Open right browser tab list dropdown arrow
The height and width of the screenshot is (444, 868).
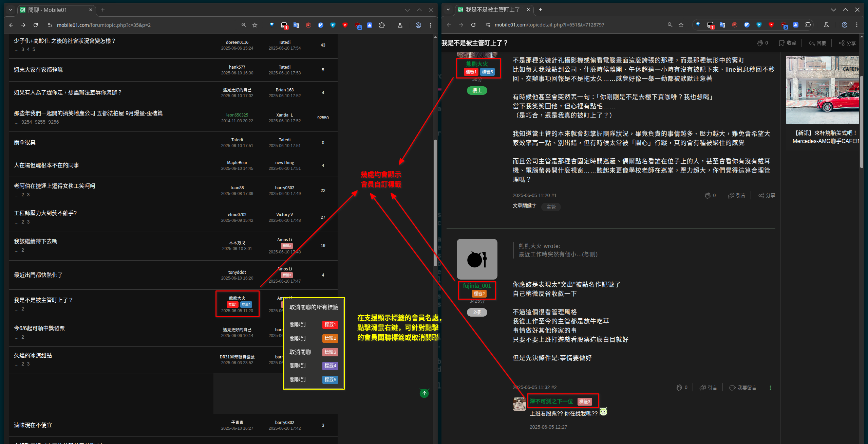point(448,10)
